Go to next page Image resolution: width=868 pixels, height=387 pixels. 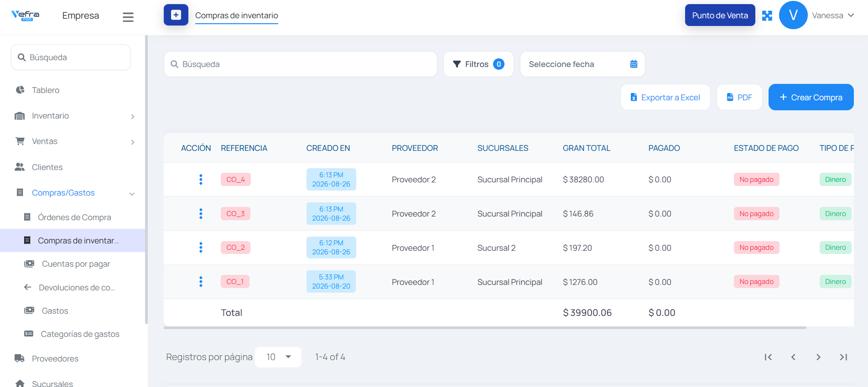pos(818,357)
